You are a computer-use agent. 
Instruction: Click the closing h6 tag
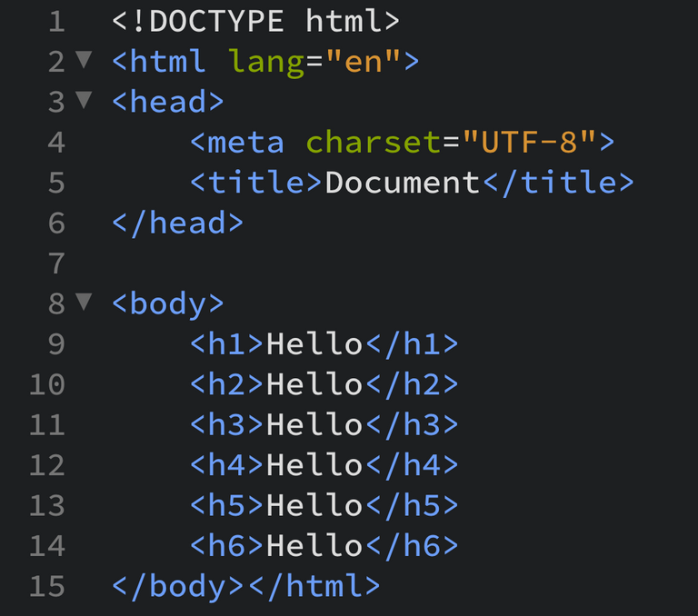(x=413, y=546)
